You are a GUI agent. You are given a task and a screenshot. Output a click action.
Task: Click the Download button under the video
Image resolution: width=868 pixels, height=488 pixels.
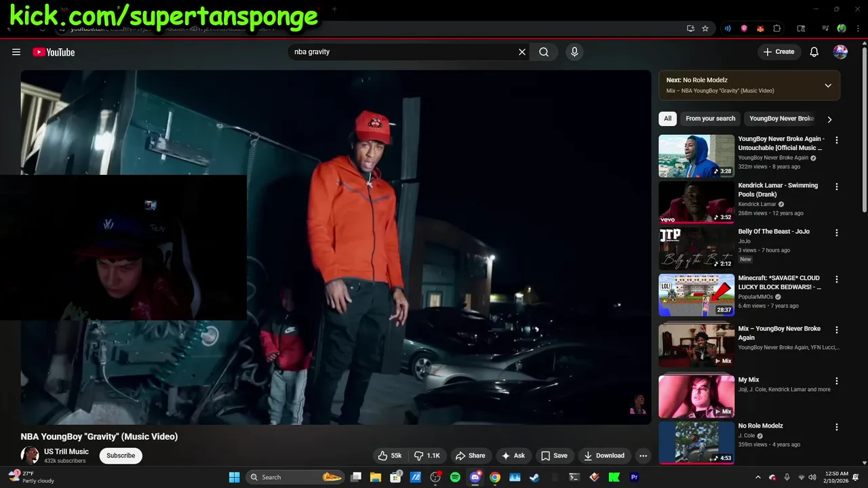pos(604,455)
